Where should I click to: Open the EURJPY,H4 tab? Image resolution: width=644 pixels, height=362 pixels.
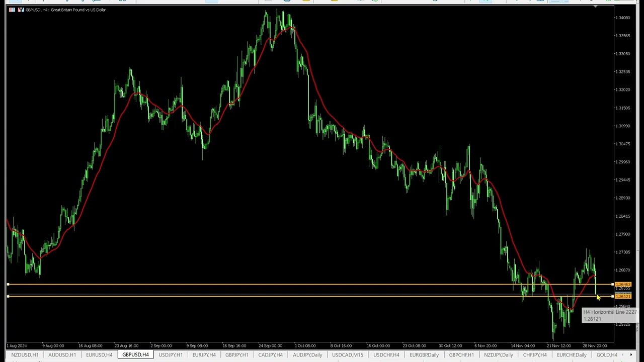[x=204, y=355]
